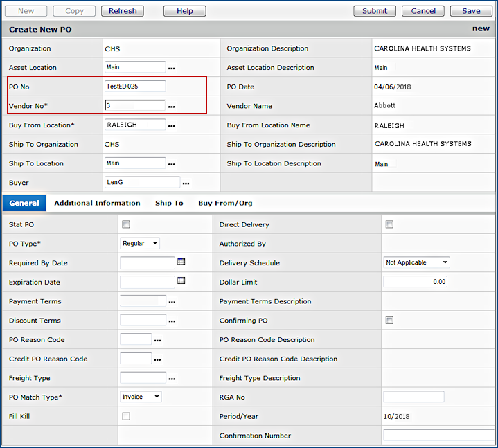Image resolution: width=498 pixels, height=448 pixels.
Task: Switch to the Buy From/Org tab
Action: (225, 204)
